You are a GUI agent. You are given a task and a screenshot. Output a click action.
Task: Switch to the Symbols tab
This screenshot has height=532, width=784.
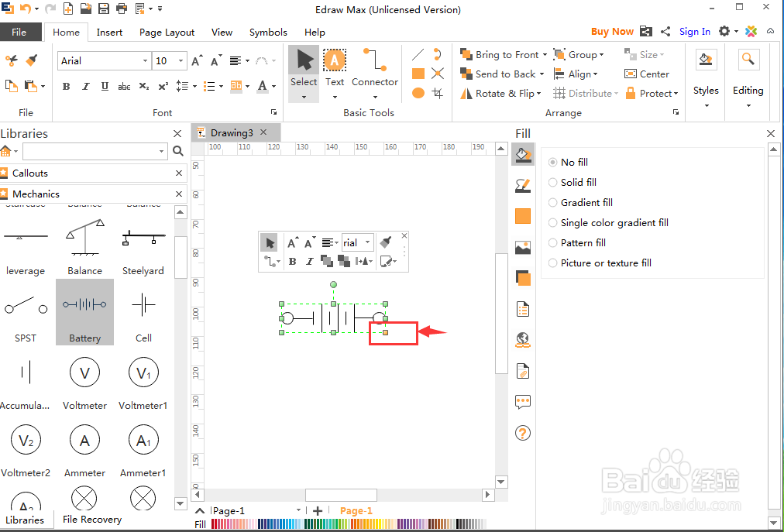coord(269,32)
